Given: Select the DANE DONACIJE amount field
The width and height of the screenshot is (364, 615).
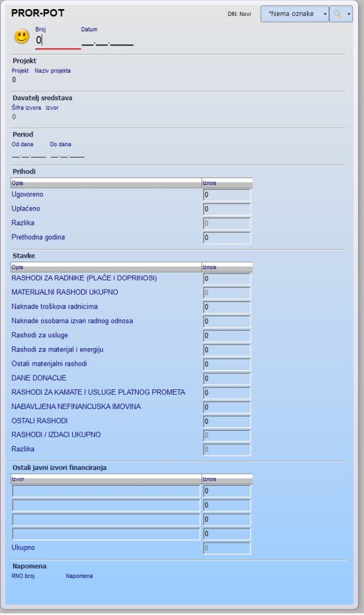Looking at the screenshot, I should click(227, 378).
